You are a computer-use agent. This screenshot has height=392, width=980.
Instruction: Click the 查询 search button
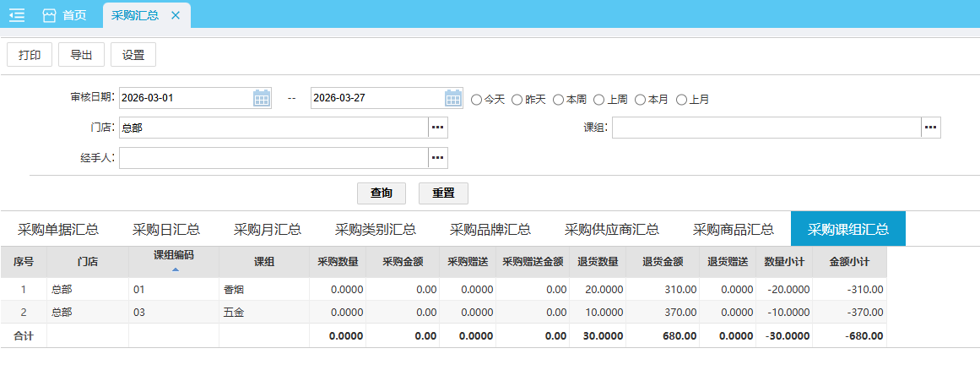click(382, 193)
